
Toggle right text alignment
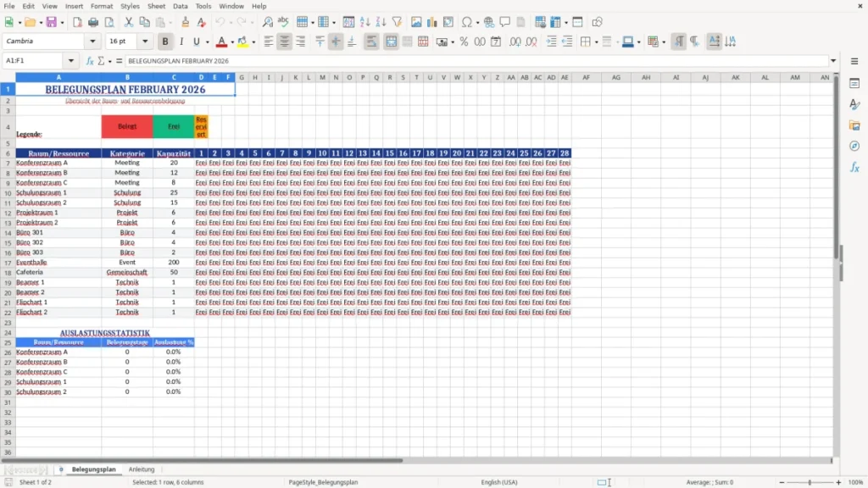coord(301,42)
